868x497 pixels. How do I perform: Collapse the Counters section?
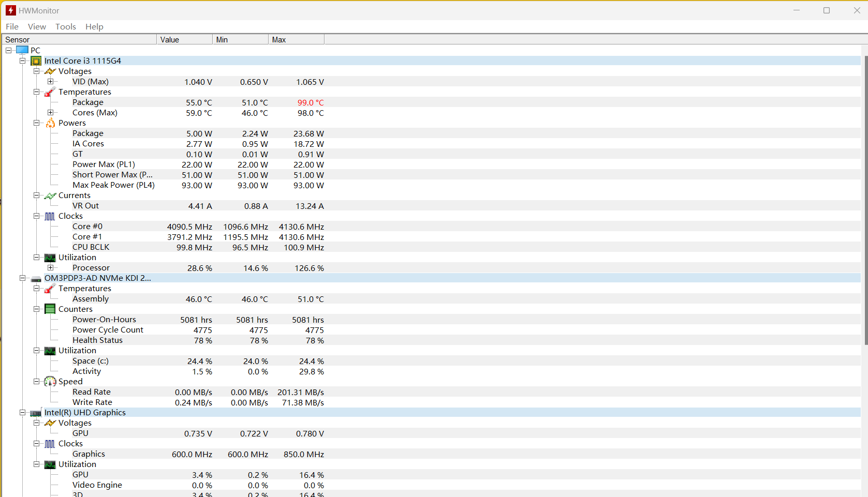click(37, 309)
